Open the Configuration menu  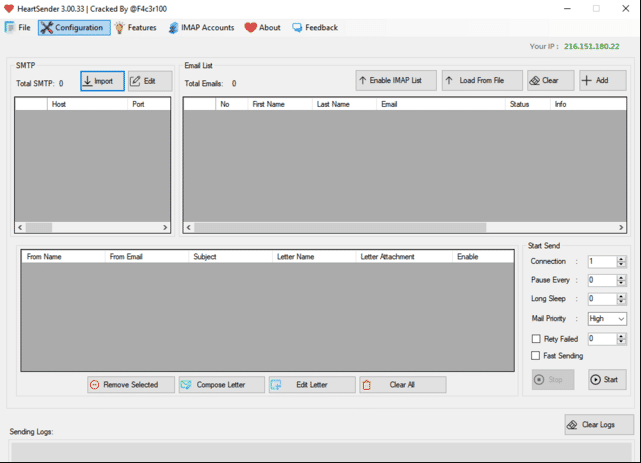[x=74, y=27]
